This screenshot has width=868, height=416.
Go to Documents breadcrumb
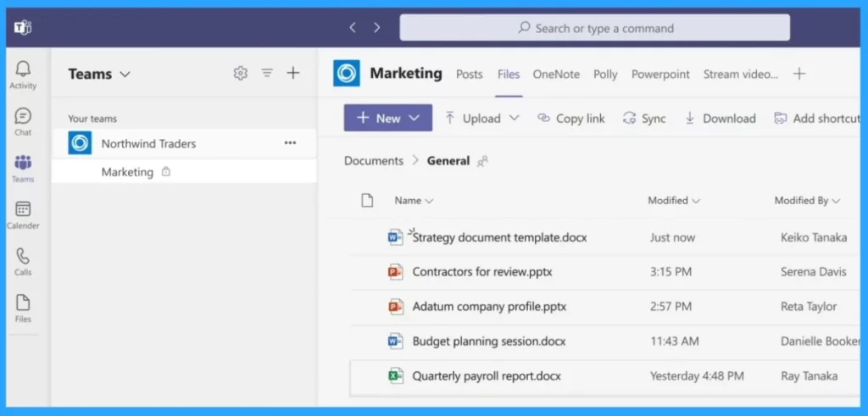click(x=374, y=161)
